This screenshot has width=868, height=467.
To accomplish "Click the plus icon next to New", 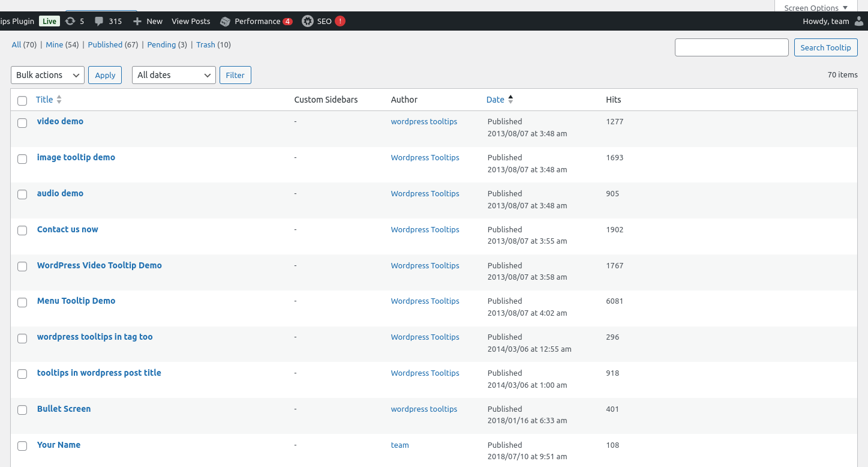I will tap(137, 21).
